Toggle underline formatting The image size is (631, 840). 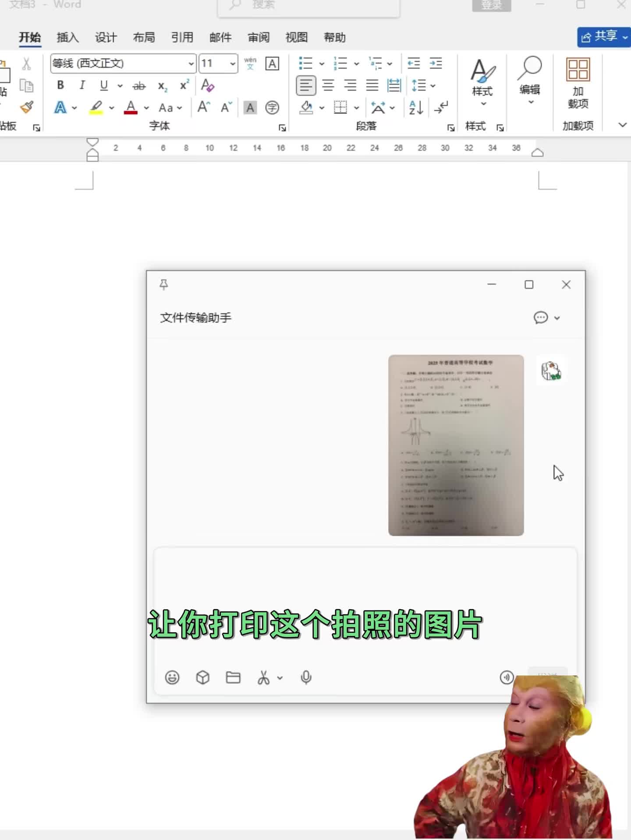104,85
